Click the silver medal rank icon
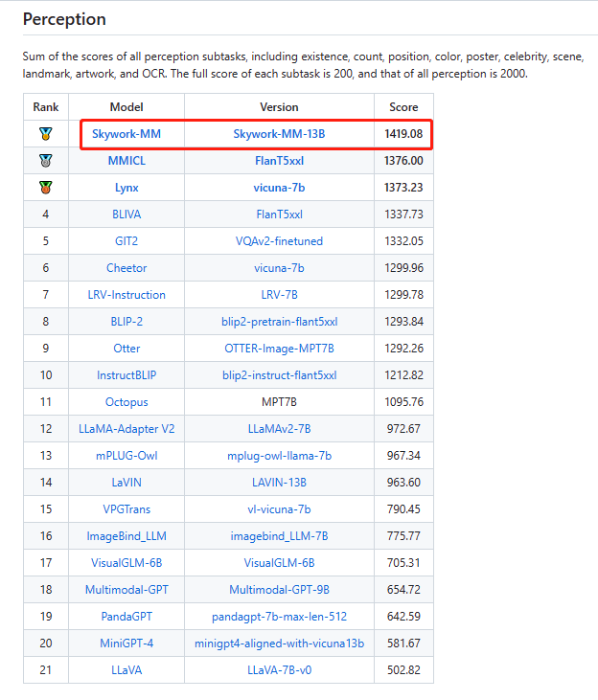Screen dimensions: 598x700 (x=46, y=161)
